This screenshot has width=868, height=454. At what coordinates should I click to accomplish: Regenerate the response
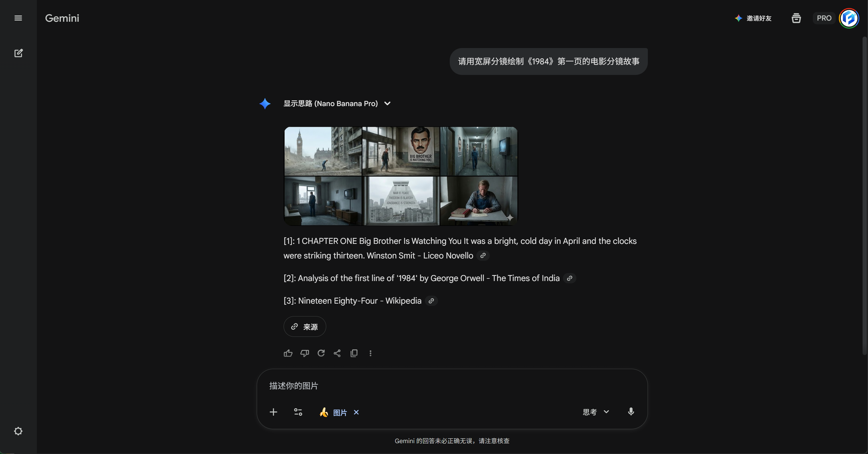tap(321, 353)
